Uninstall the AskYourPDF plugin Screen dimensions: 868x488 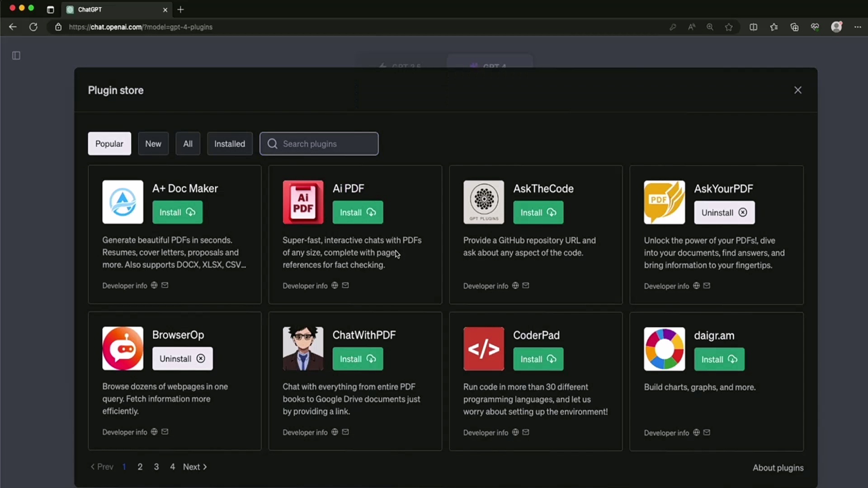724,212
